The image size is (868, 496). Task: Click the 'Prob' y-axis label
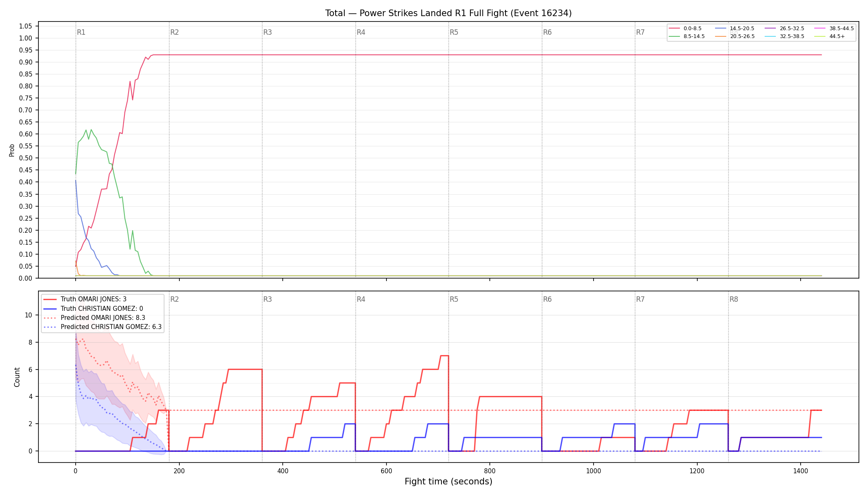tap(12, 150)
